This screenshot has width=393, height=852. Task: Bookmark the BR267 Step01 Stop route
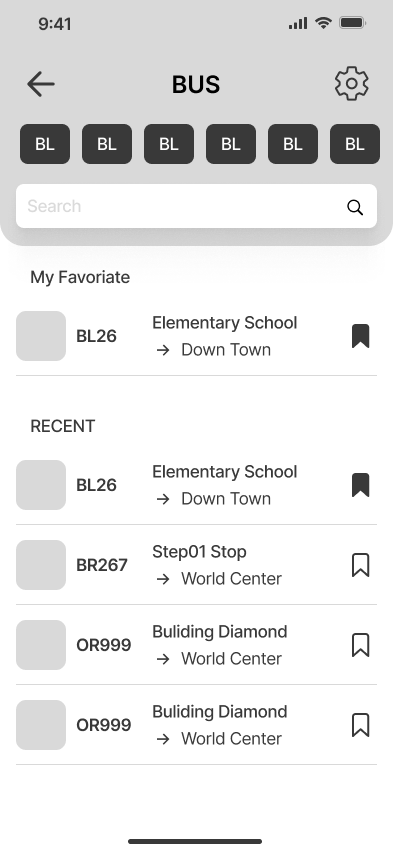360,565
